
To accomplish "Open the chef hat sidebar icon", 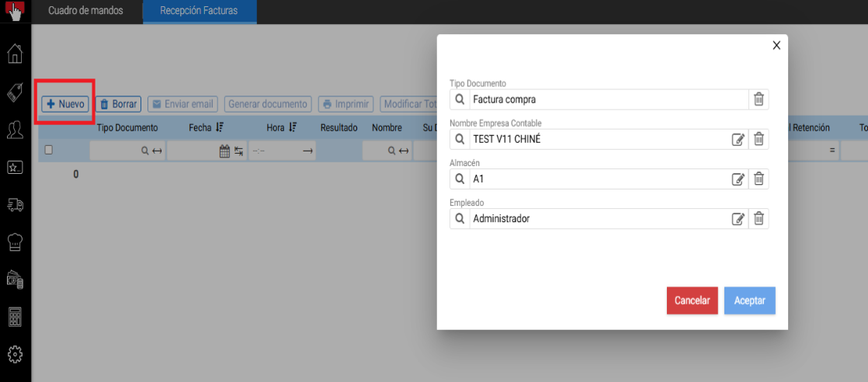I will (16, 242).
